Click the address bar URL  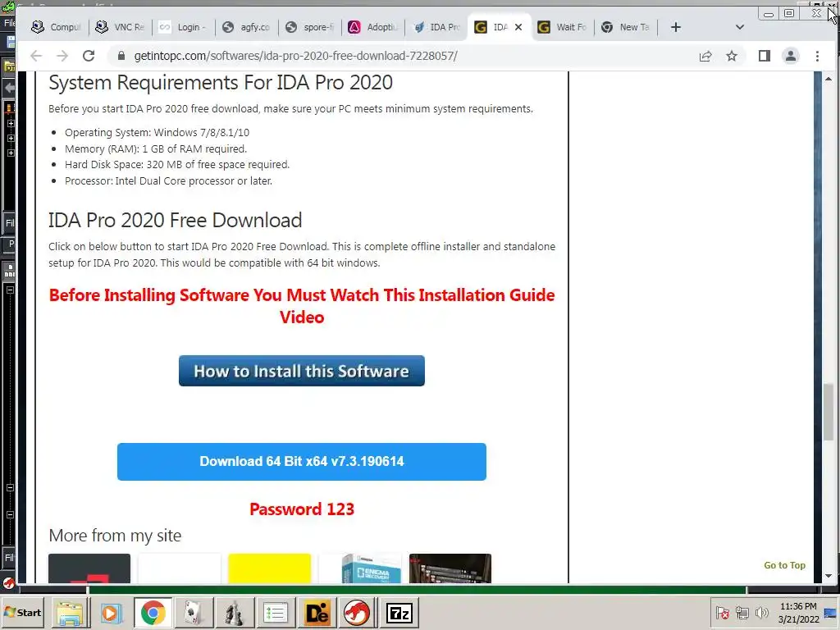(x=295, y=56)
